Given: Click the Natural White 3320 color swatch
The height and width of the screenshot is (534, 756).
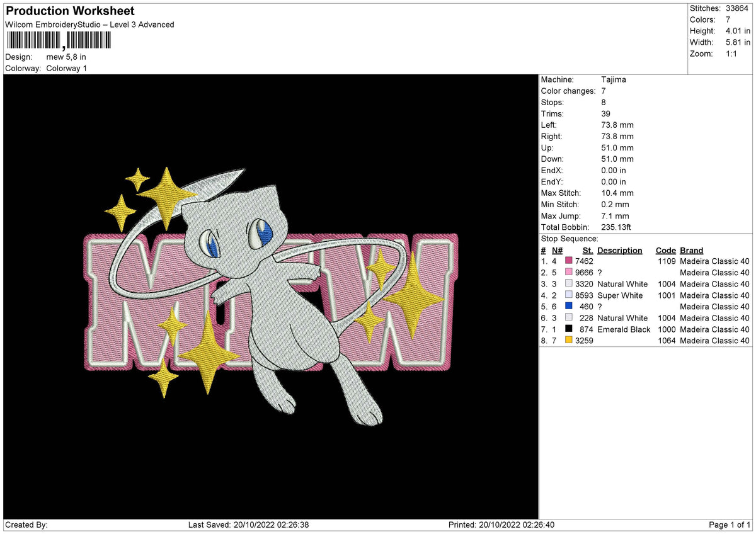Looking at the screenshot, I should coord(568,284).
